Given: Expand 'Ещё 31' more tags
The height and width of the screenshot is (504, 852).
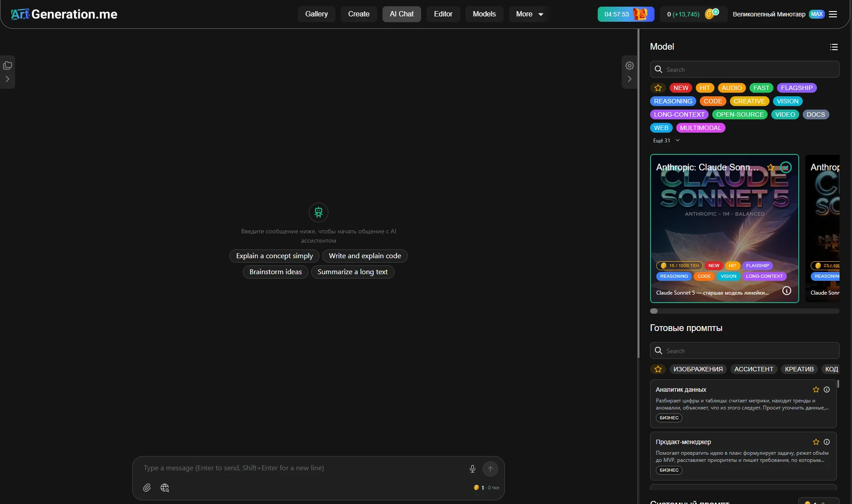Looking at the screenshot, I should click(x=666, y=141).
